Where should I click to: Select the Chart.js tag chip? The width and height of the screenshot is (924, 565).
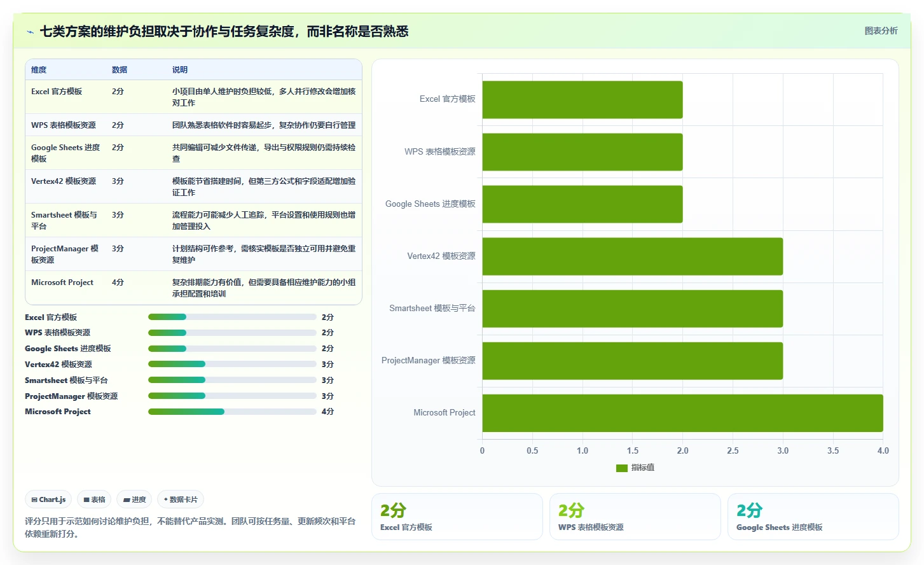(48, 499)
